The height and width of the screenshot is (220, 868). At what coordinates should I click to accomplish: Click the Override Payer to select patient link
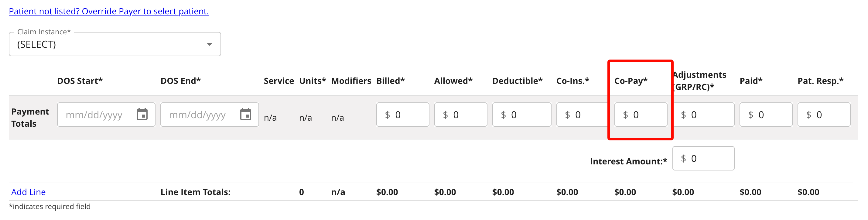pyautogui.click(x=108, y=12)
